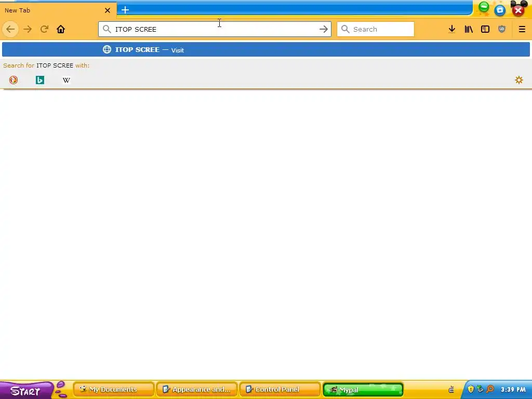Viewport: 532px width, 399px height.
Task: Reload the page with the refresh icon
Action: tap(45, 29)
